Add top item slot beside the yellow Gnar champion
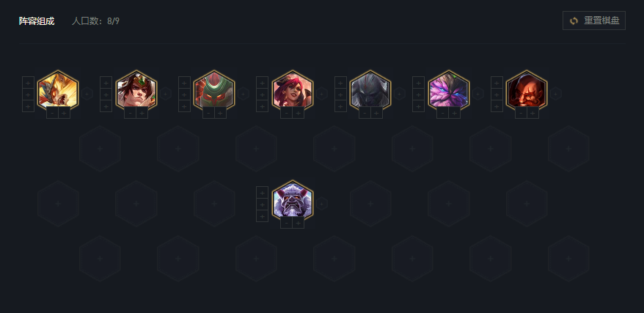Screen dimensions: 644x313 point(28,82)
